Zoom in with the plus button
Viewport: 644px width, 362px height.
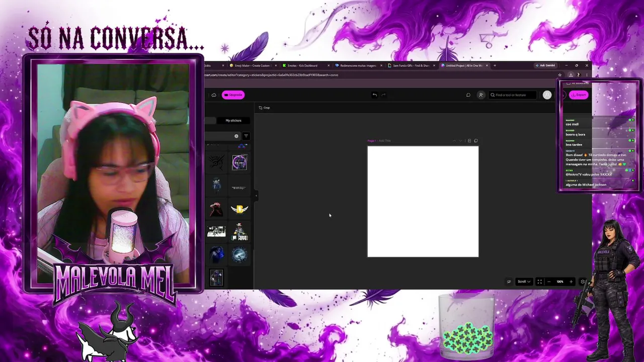coord(571,282)
